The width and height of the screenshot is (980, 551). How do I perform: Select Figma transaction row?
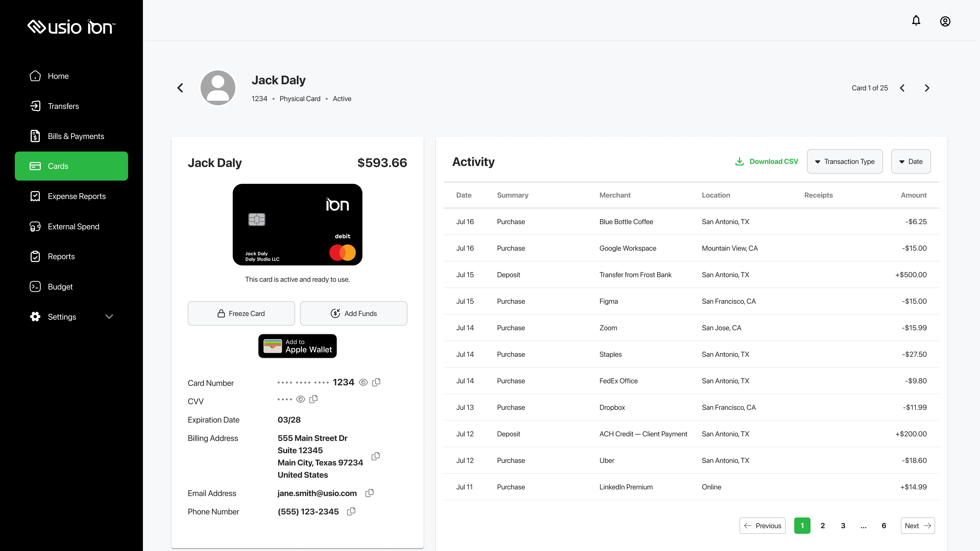pos(691,301)
